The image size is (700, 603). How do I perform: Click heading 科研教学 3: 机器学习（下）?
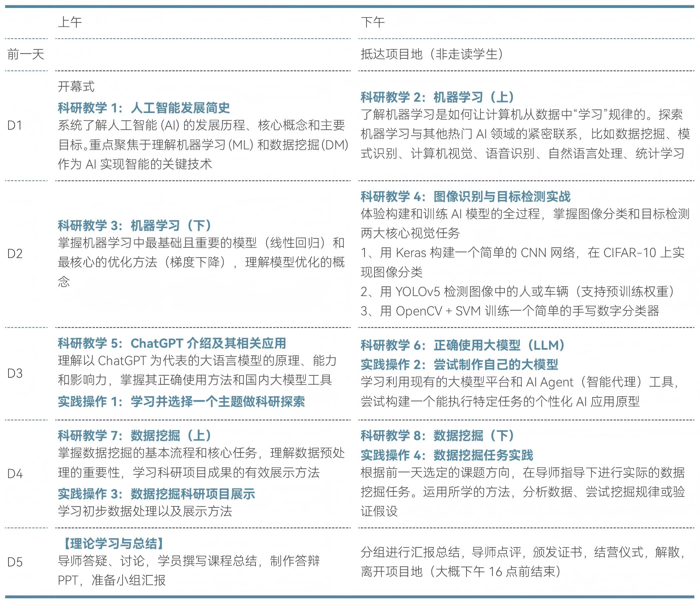[x=135, y=225]
